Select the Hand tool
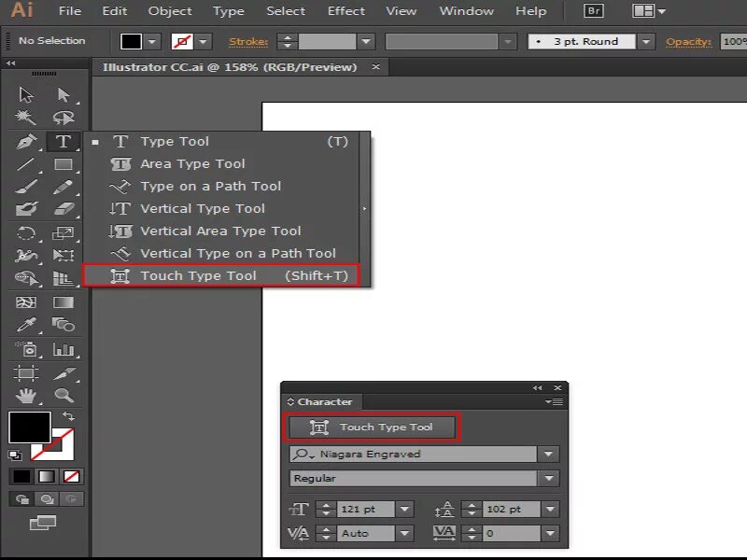Image resolution: width=747 pixels, height=560 pixels. (26, 395)
